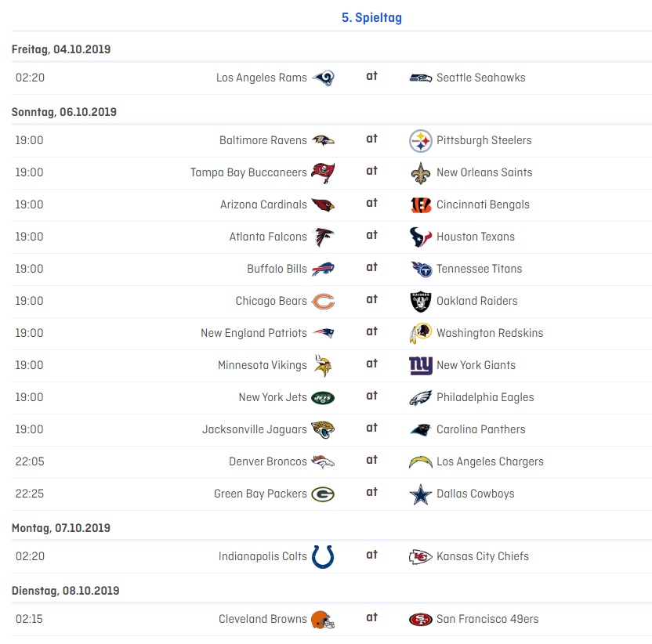652x644 pixels.
Task: Click the New York Giants logo
Action: pyautogui.click(x=421, y=366)
